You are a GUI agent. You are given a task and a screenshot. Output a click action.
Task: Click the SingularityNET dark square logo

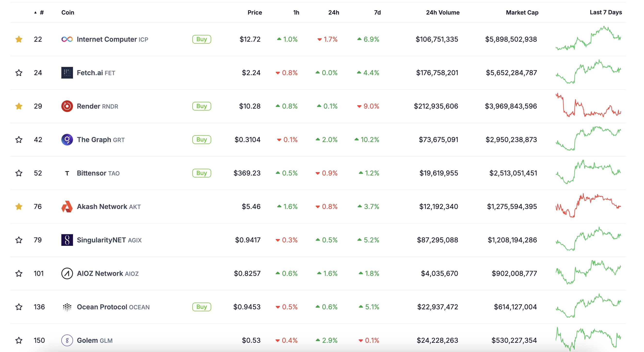(x=67, y=240)
